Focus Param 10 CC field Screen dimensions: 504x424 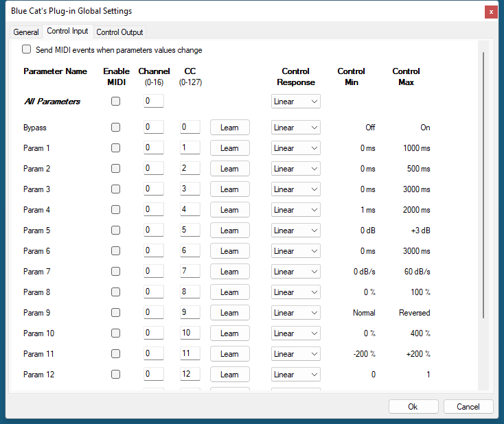click(190, 333)
